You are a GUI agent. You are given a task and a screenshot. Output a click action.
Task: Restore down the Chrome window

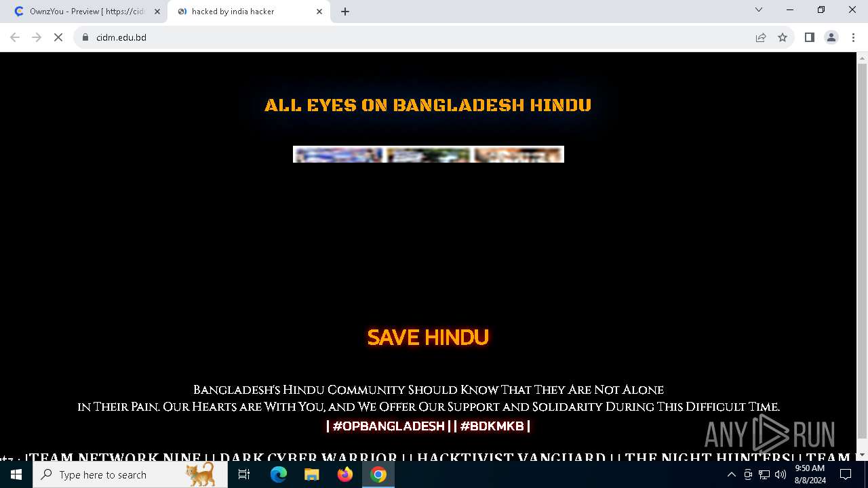(x=821, y=9)
